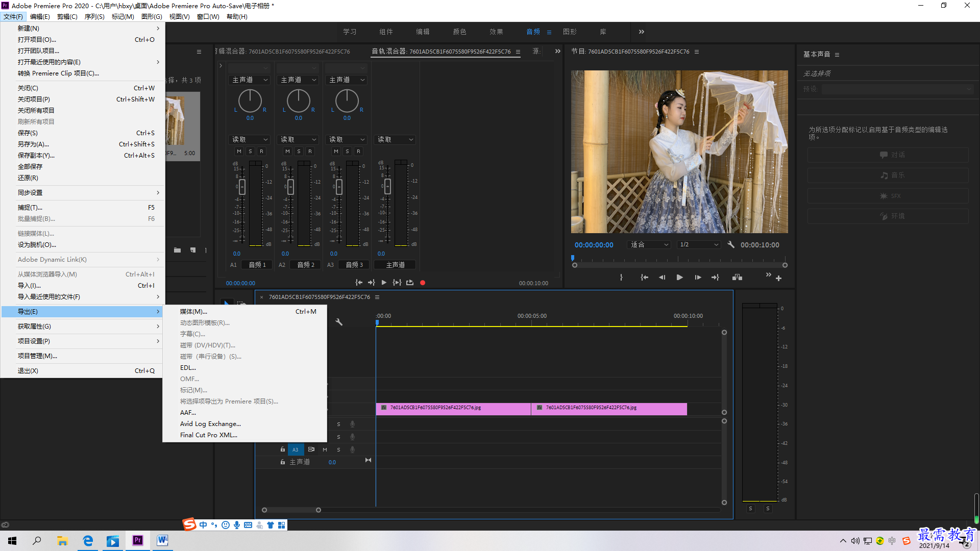Expand the 新建(N) submenu
The height and width of the screenshot is (551, 980).
[83, 29]
